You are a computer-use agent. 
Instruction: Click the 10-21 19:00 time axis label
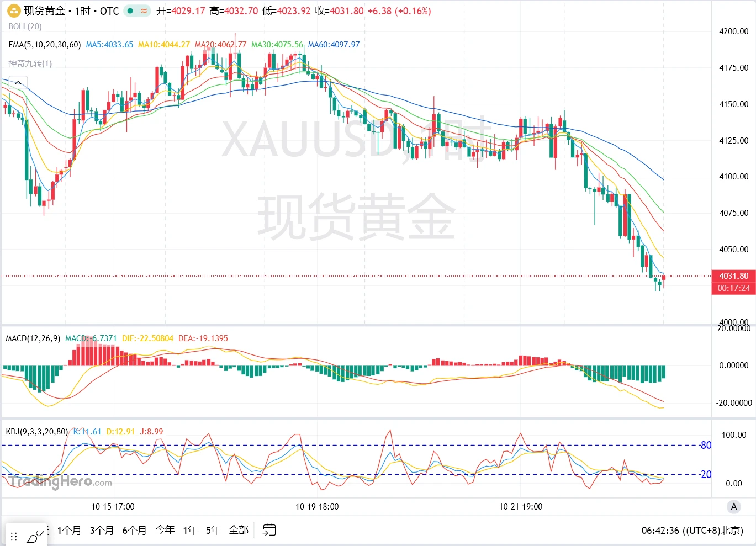click(521, 507)
